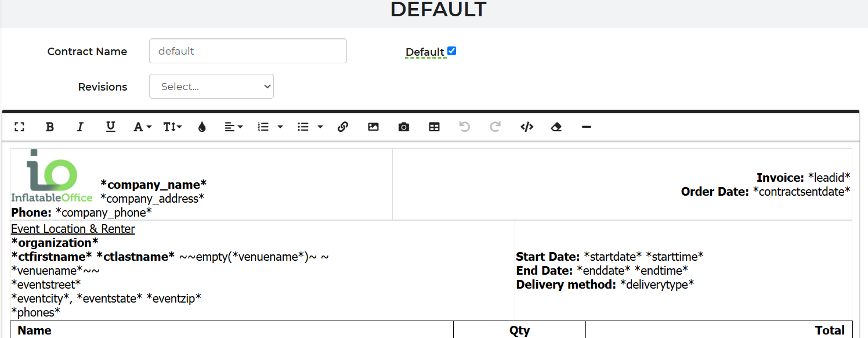Insert a table from toolbar
Screen dimensions: 868x338
pos(434,127)
